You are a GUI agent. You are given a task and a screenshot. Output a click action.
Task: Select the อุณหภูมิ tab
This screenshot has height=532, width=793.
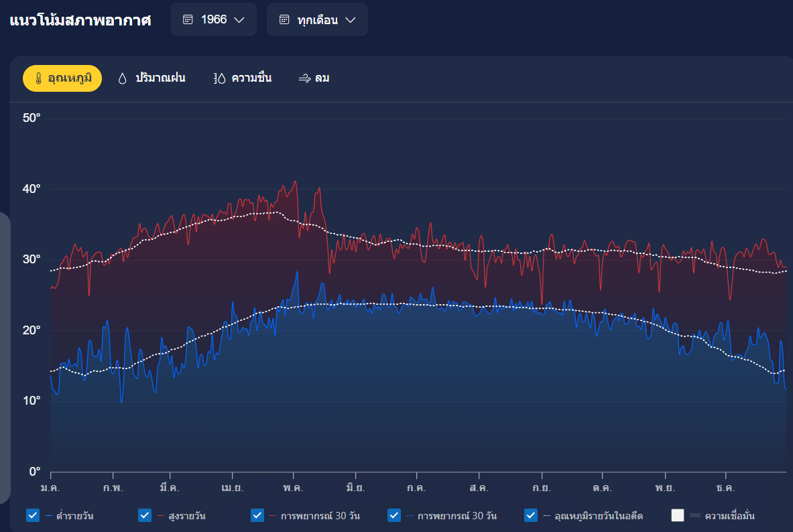pos(62,78)
